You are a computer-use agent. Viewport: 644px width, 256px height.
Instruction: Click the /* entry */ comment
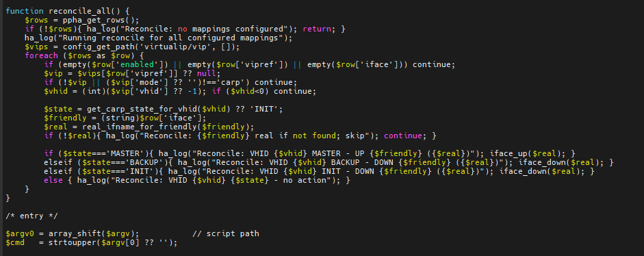(32, 216)
